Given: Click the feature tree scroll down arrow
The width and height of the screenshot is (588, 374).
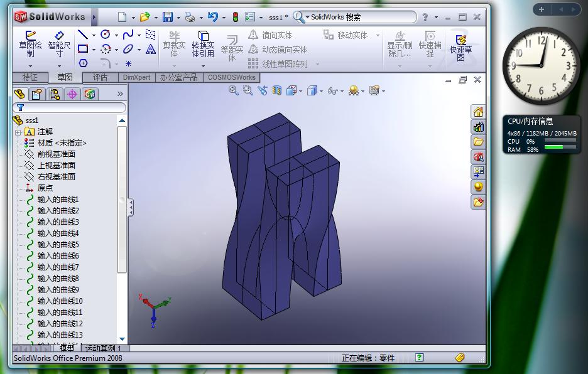Looking at the screenshot, I should pos(122,339).
